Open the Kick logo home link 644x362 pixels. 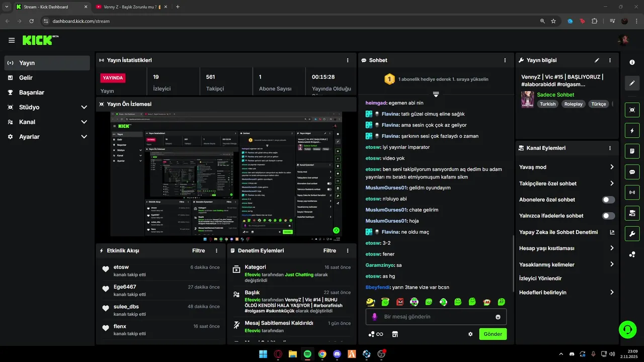tap(40, 40)
